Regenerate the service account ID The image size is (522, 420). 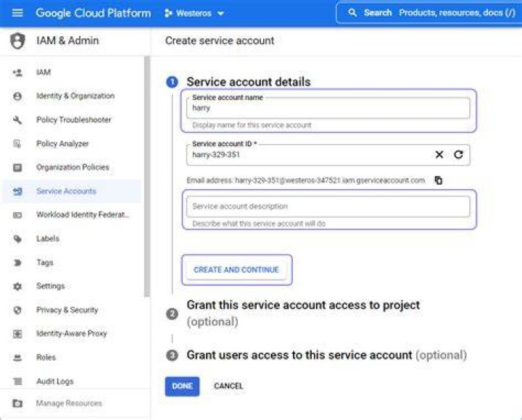458,155
